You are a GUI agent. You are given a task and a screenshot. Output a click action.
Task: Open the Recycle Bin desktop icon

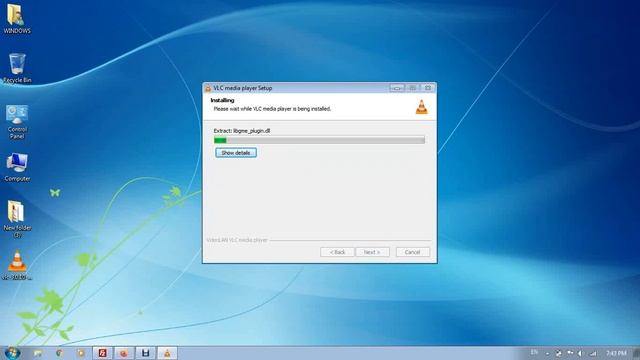[x=17, y=68]
